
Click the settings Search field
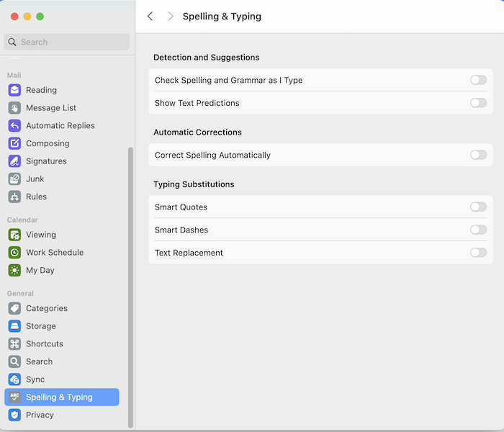[x=66, y=42]
